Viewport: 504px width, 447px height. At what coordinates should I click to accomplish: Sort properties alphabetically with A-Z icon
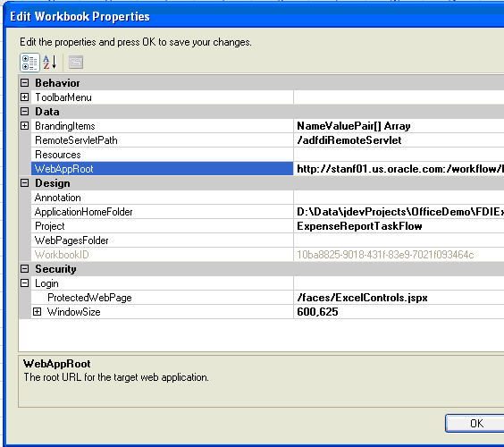coord(50,62)
